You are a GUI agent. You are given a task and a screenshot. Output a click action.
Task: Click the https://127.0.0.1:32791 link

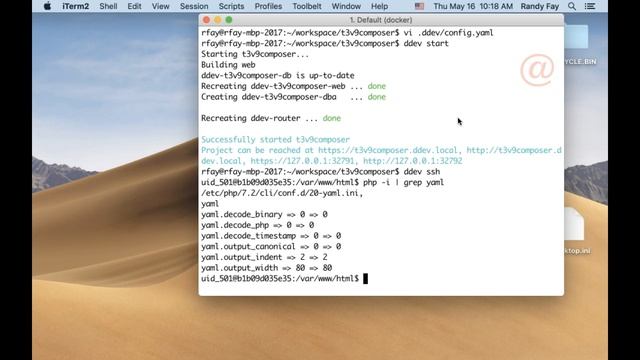[302, 161]
